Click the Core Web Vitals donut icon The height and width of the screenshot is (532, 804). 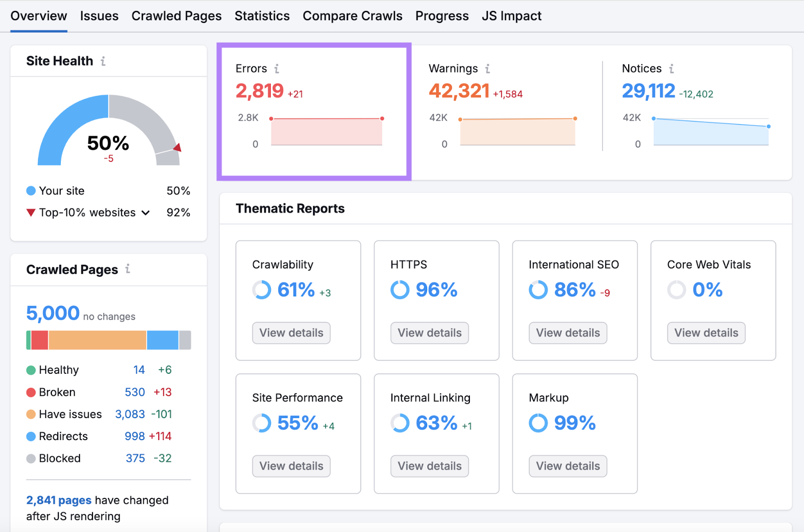tap(676, 290)
